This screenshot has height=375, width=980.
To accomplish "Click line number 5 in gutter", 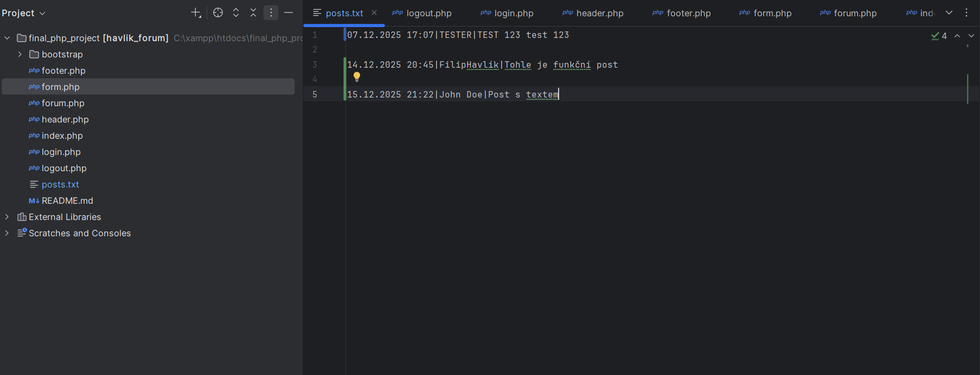I will click(x=315, y=94).
